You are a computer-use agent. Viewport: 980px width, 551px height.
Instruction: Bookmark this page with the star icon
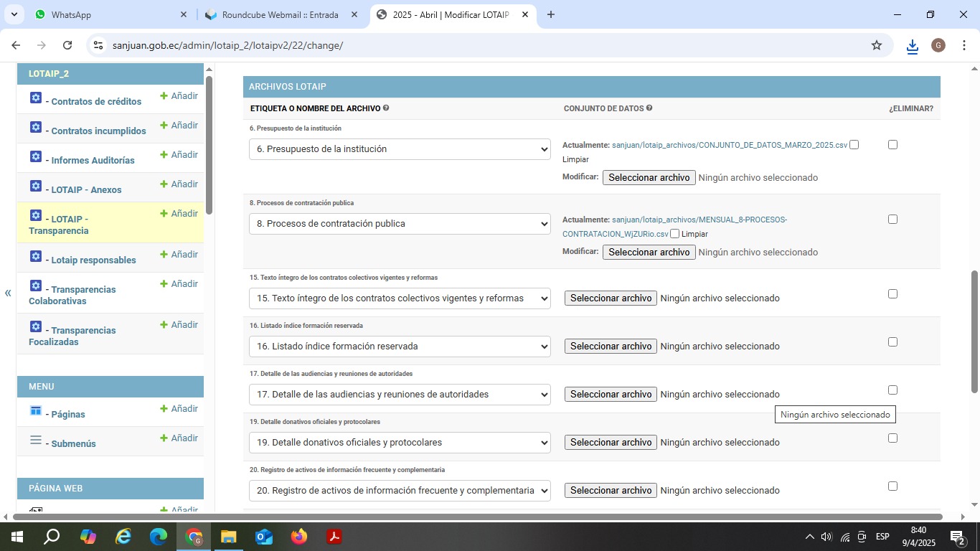[876, 45]
